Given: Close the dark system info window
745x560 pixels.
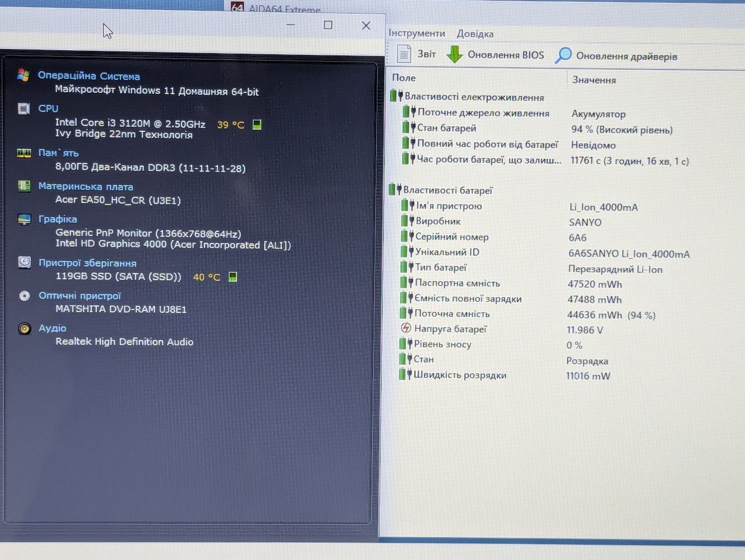Looking at the screenshot, I should 366,25.
